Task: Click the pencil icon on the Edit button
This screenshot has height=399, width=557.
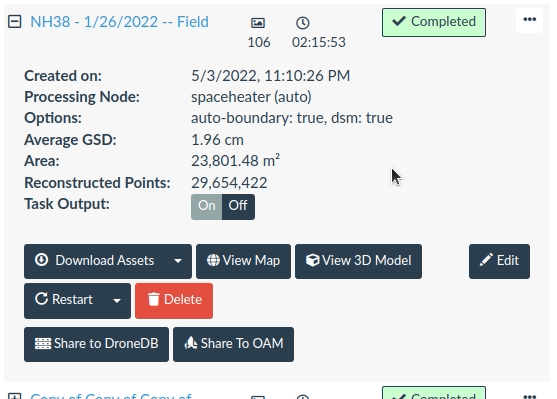Action: point(486,260)
